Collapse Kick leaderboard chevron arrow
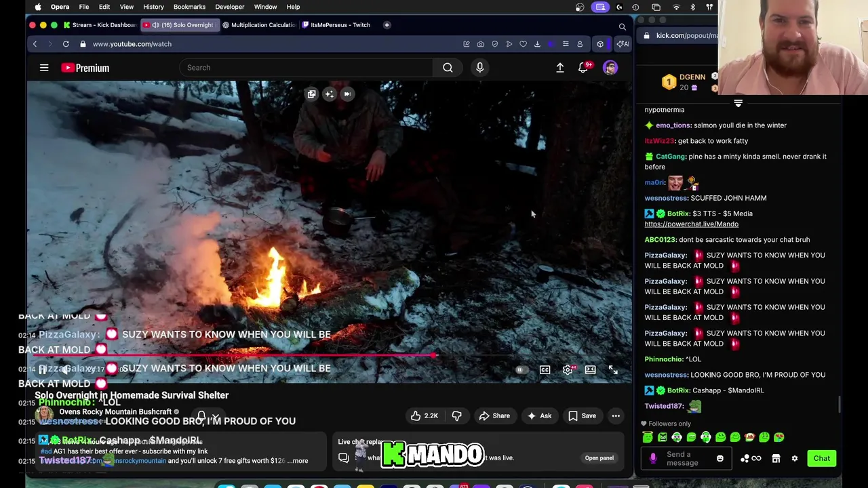 click(x=738, y=104)
